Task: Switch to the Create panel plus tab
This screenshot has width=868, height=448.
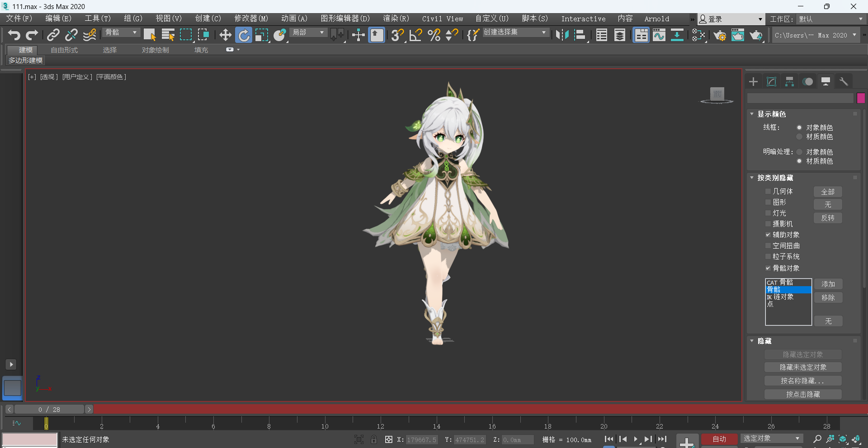Action: [753, 81]
